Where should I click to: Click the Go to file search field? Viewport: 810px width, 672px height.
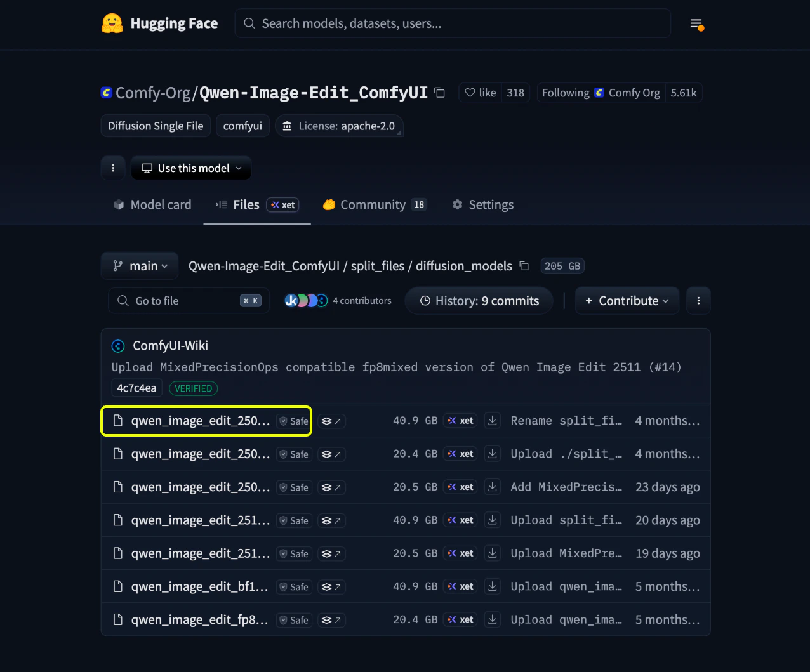pos(189,301)
